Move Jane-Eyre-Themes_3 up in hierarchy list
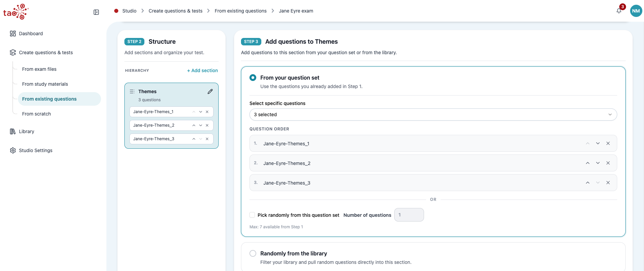The height and width of the screenshot is (271, 644). (194, 139)
